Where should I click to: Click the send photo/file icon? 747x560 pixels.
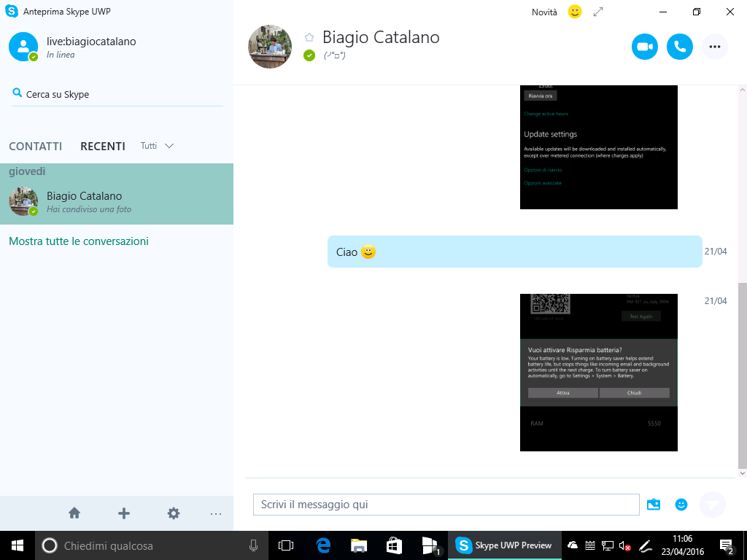(654, 505)
